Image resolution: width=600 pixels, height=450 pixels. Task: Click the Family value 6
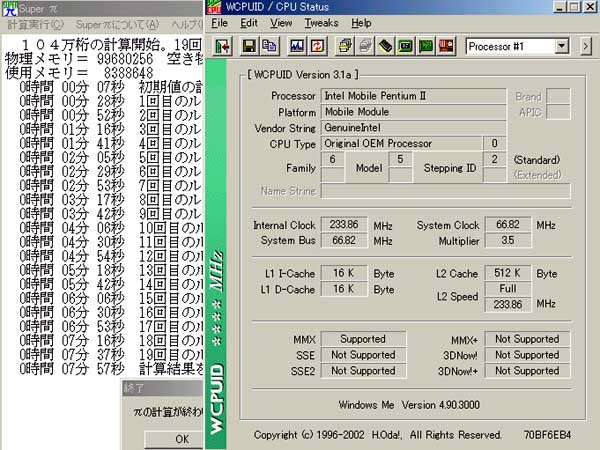click(333, 159)
